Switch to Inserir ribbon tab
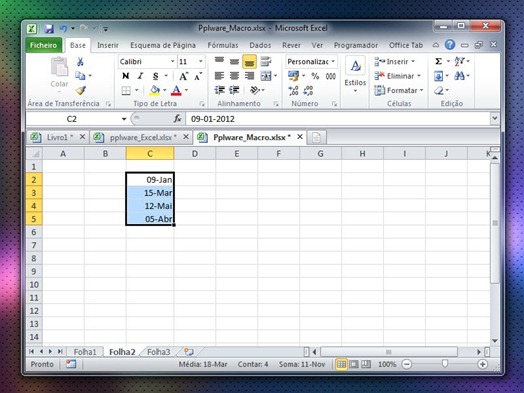 108,45
